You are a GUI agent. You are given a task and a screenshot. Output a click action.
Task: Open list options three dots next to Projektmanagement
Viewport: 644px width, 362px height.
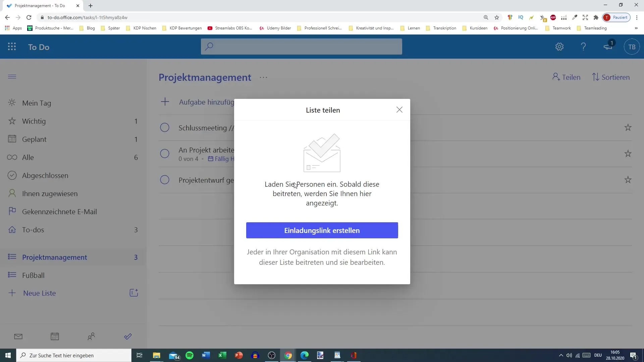pos(263,77)
